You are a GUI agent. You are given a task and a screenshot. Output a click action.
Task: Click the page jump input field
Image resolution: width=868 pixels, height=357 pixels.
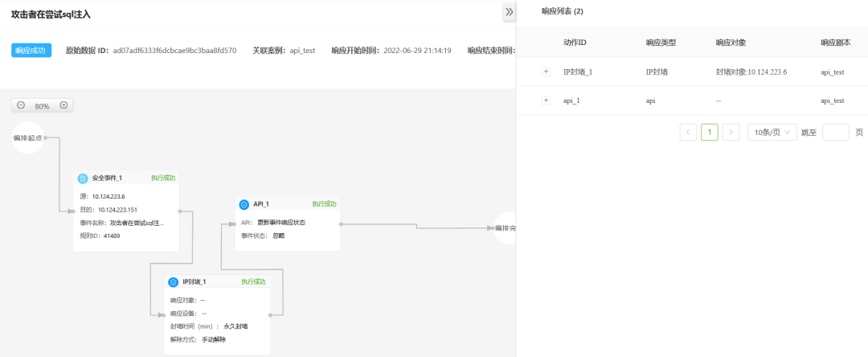click(836, 132)
